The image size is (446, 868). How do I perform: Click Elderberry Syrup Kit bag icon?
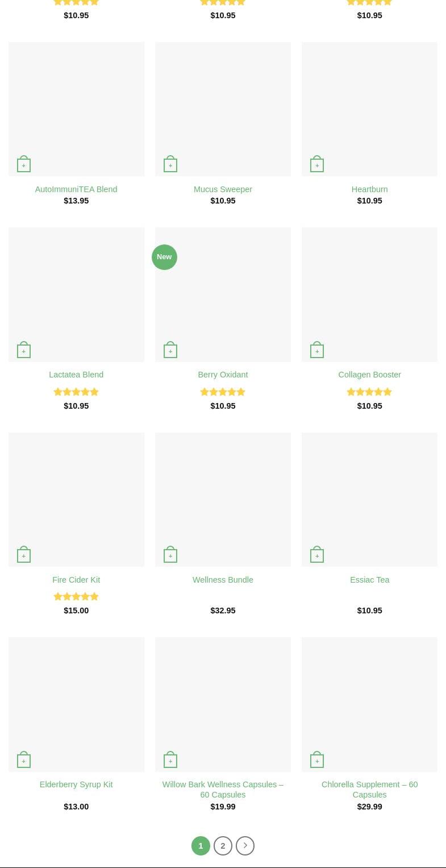(24, 760)
